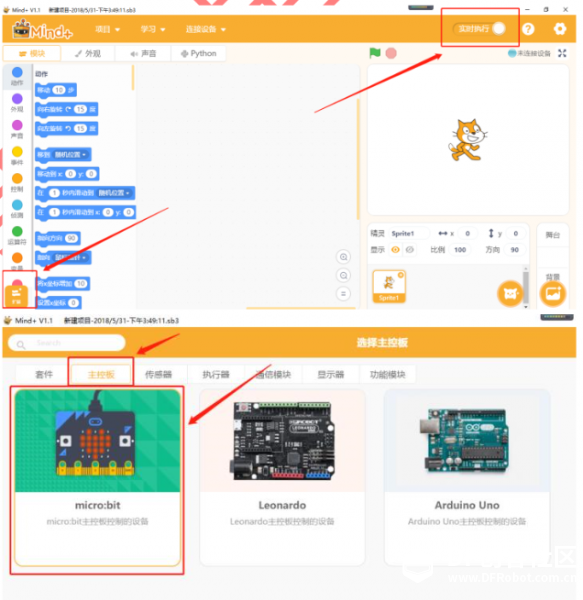Open the 扩展 extensions button

click(x=16, y=295)
